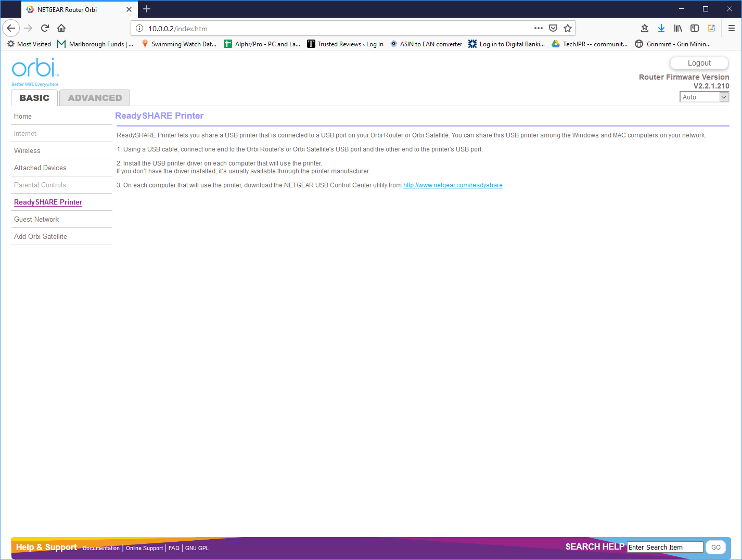Click the Router Firmware Version label

click(x=684, y=77)
